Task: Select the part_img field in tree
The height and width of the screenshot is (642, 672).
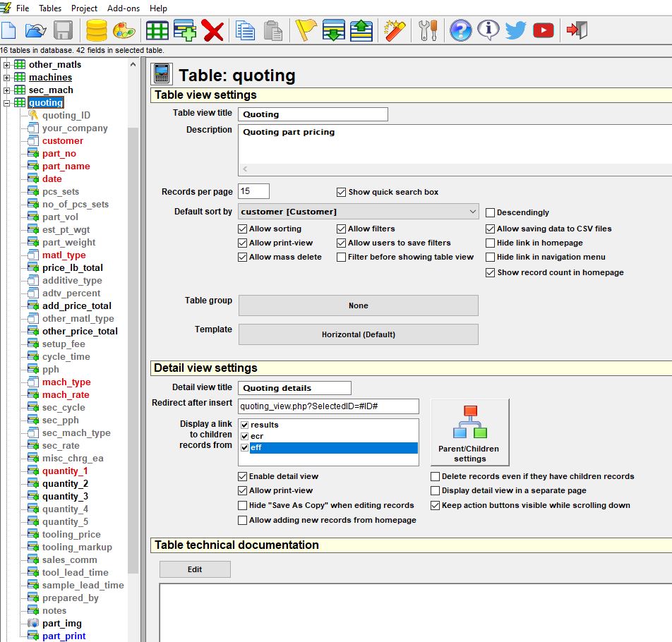Action: pyautogui.click(x=61, y=623)
